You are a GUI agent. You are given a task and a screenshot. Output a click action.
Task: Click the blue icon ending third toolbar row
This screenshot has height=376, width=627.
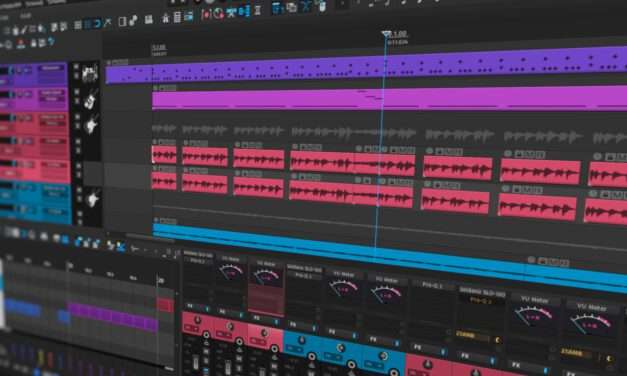coord(51,41)
